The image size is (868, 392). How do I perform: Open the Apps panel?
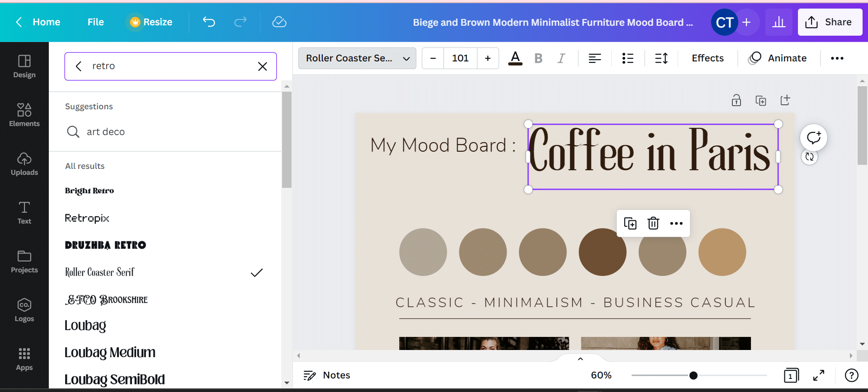pos(24,359)
